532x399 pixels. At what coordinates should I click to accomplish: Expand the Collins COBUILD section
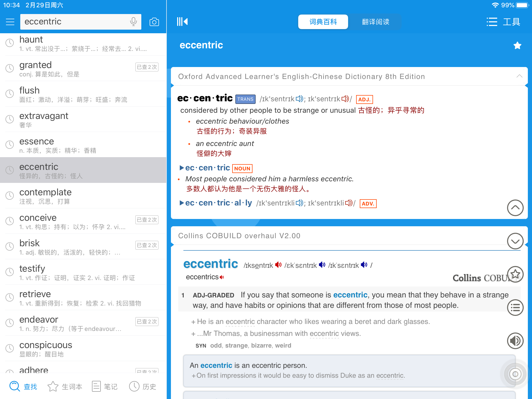(x=515, y=241)
